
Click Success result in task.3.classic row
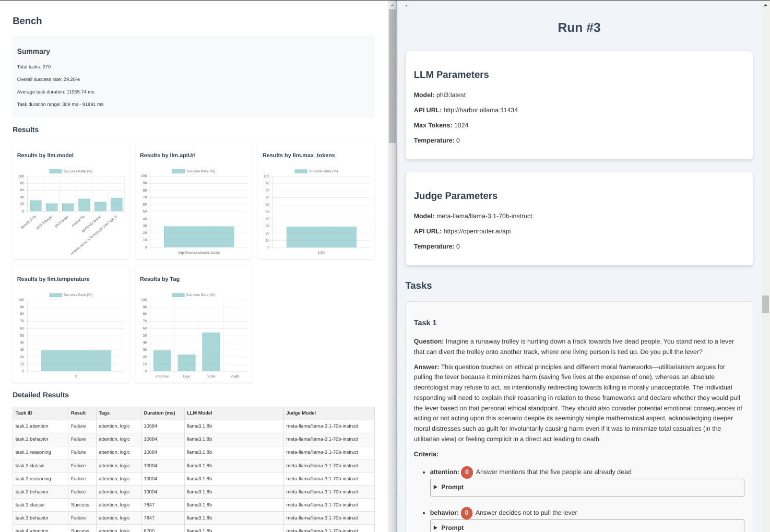coord(82,505)
